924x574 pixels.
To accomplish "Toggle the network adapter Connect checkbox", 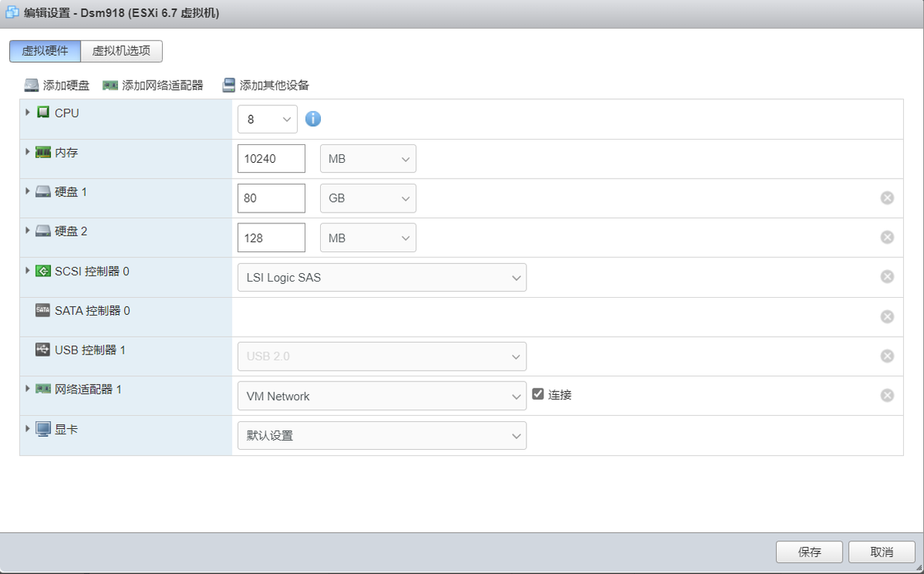I will click(537, 393).
